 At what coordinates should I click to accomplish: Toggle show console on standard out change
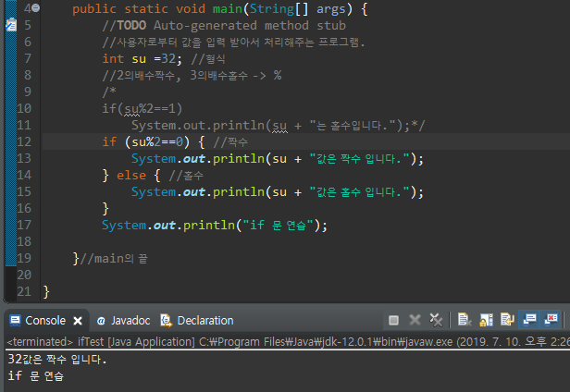click(529, 320)
